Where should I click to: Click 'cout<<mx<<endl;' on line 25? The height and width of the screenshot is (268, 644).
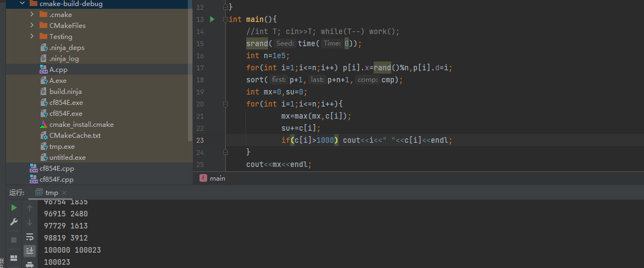[279, 165]
